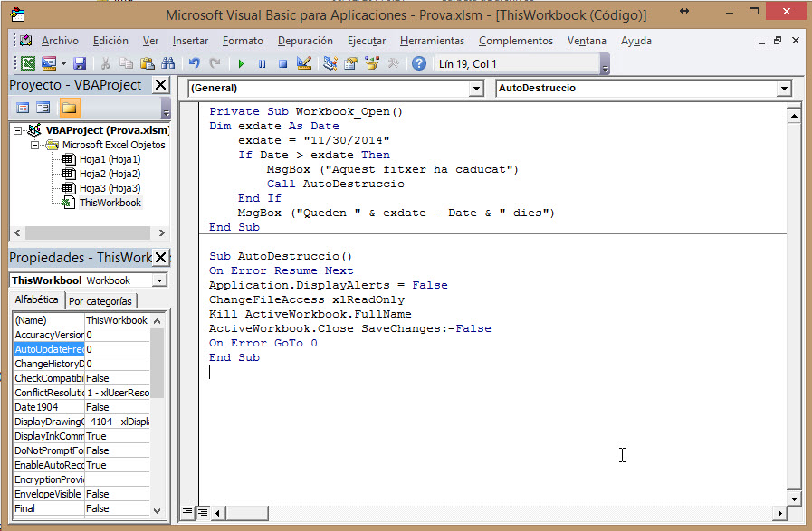This screenshot has width=812, height=531.
Task: Close the Proyecto - VBAProject panel
Action: pyautogui.click(x=161, y=85)
